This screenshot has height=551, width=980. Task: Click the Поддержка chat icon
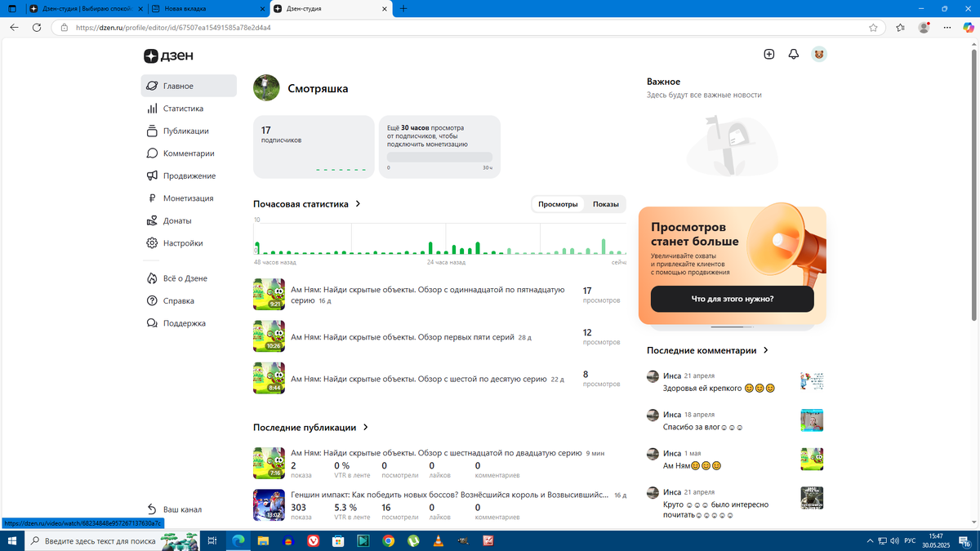tap(152, 323)
